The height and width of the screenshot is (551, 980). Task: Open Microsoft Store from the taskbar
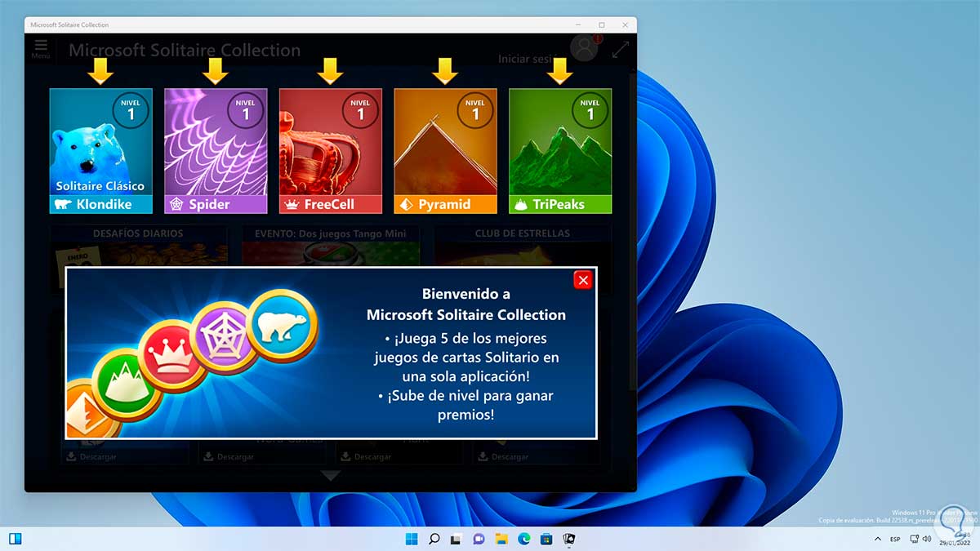pos(546,539)
